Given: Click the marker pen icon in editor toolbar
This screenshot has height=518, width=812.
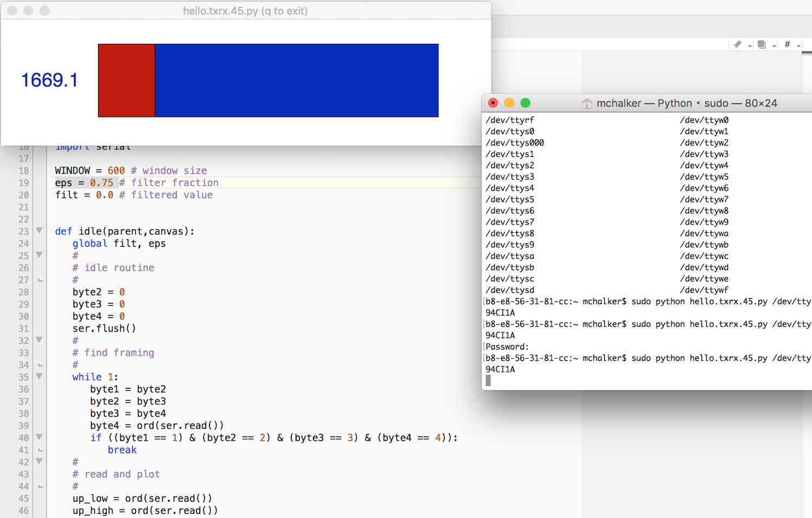Looking at the screenshot, I should [737, 44].
